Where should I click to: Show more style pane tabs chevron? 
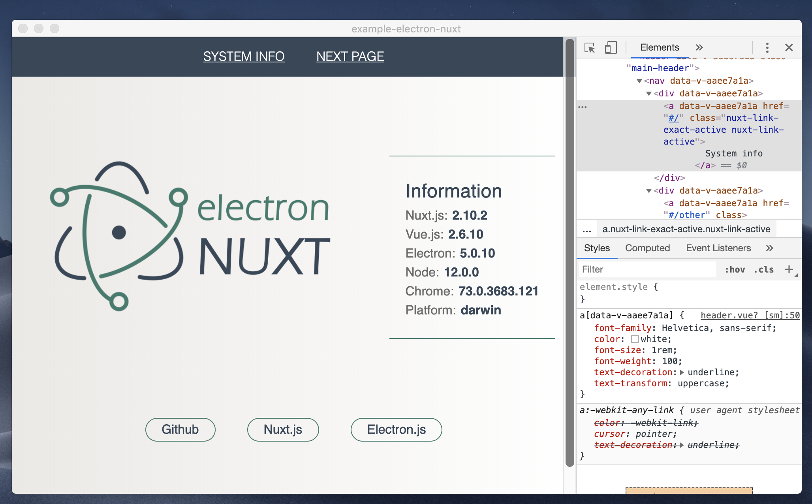click(x=769, y=248)
